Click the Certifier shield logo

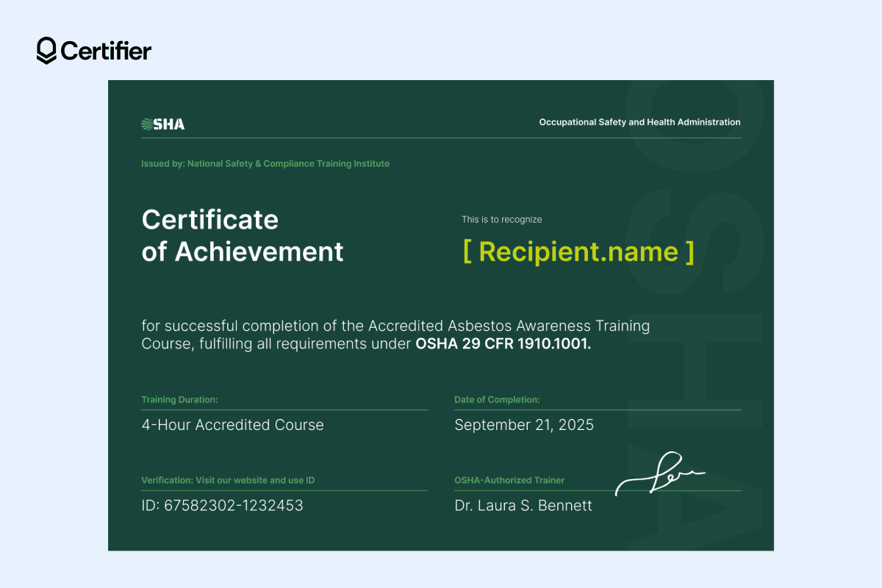pyautogui.click(x=46, y=51)
